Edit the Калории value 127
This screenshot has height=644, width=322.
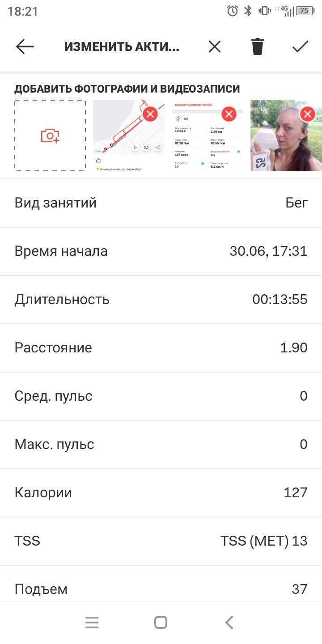pos(161,493)
